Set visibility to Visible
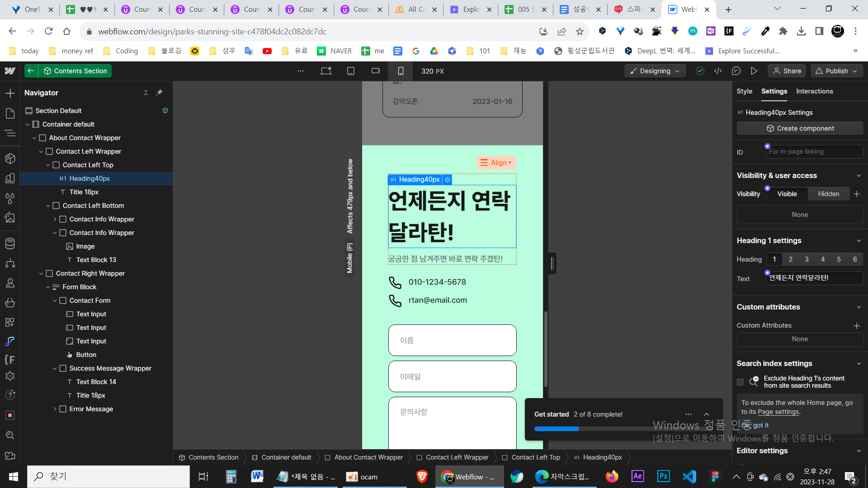The width and height of the screenshot is (868, 488). (x=787, y=194)
